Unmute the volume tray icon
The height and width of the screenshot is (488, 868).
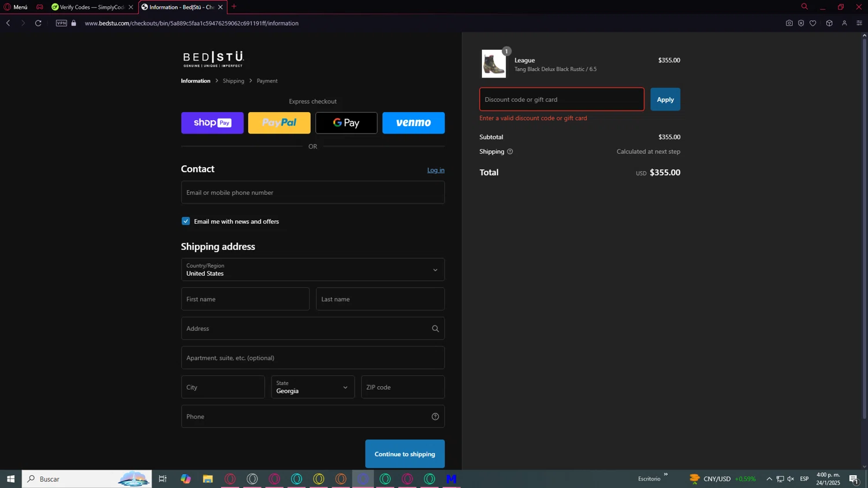pyautogui.click(x=791, y=479)
